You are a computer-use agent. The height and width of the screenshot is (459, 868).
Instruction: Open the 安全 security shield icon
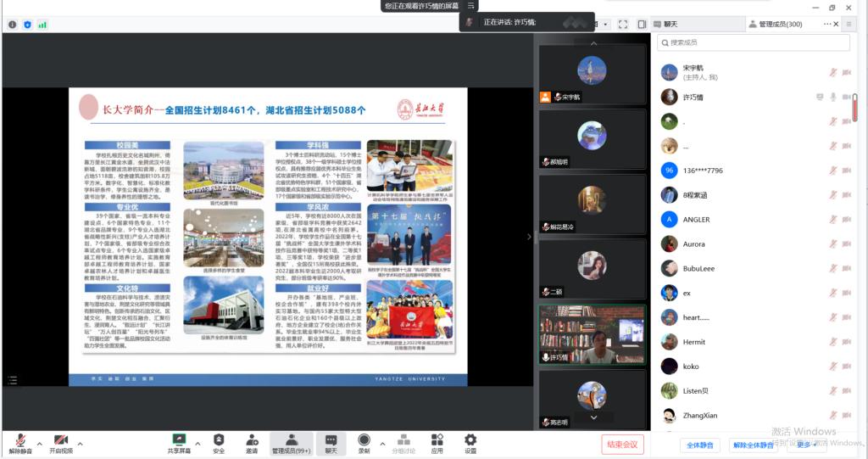[x=219, y=439]
